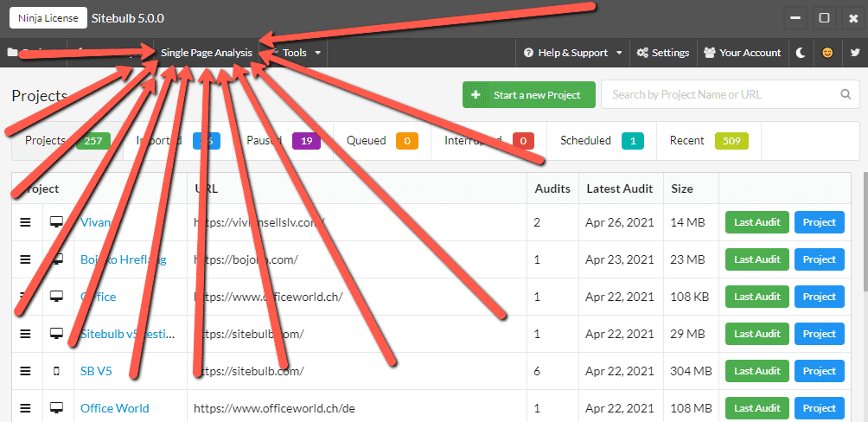Image resolution: width=868 pixels, height=422 pixels.
Task: Click the vertical scrollbar of project list
Action: (x=865, y=233)
